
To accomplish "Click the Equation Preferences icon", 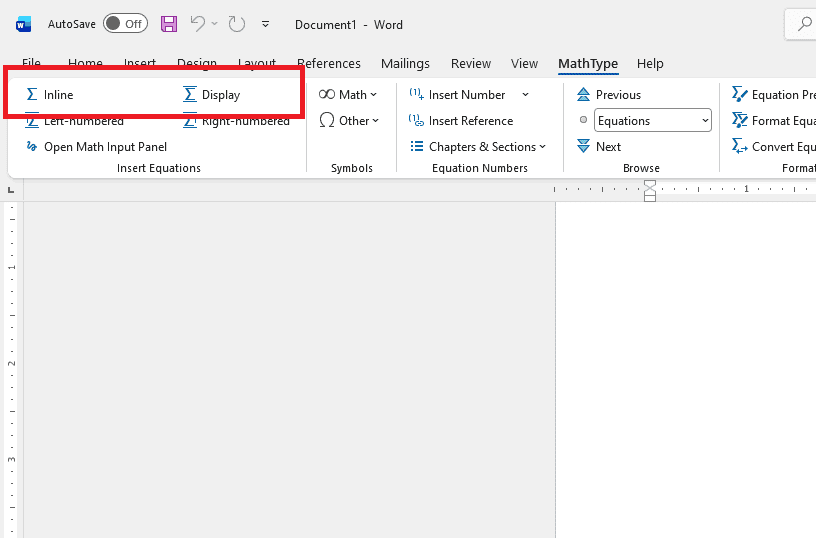I will click(740, 95).
